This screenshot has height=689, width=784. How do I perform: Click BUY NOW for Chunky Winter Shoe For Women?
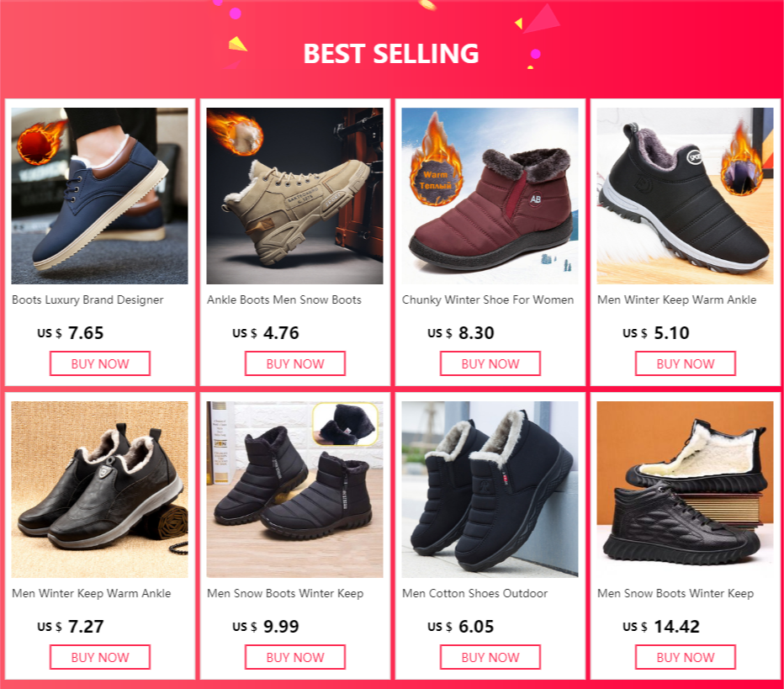490,363
